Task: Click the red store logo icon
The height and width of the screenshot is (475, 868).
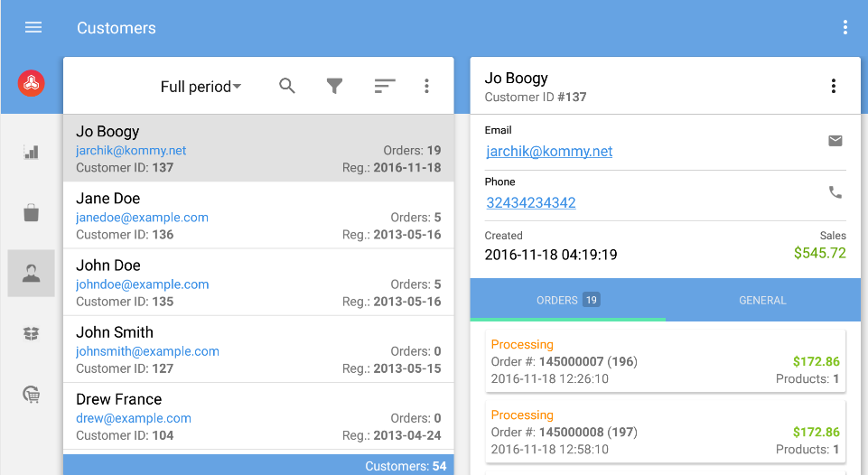Action: point(32,84)
